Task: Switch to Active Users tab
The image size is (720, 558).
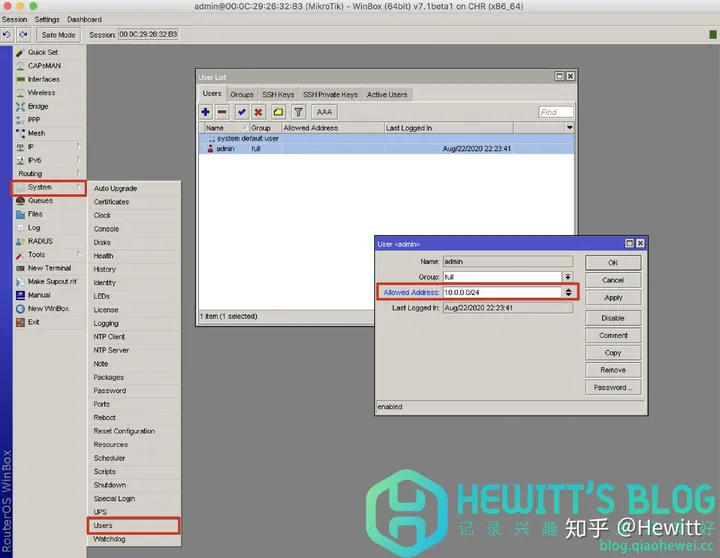Action: click(x=387, y=95)
